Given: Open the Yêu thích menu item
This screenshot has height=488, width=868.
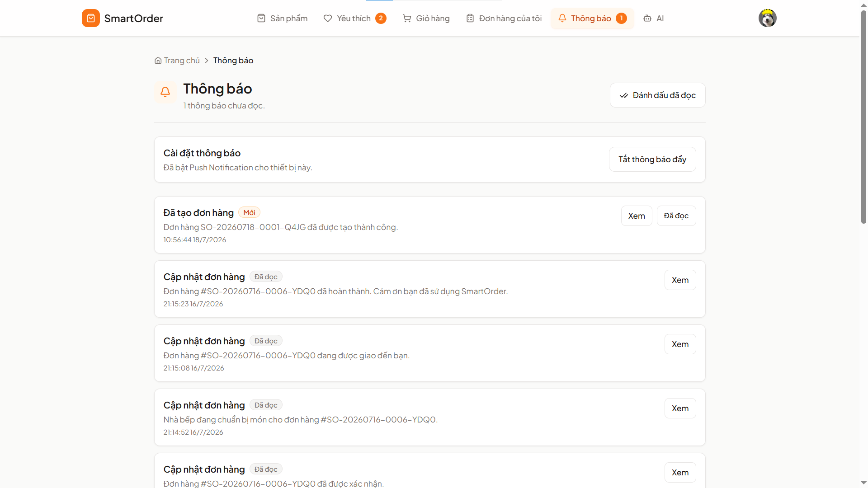Looking at the screenshot, I should pos(355,18).
